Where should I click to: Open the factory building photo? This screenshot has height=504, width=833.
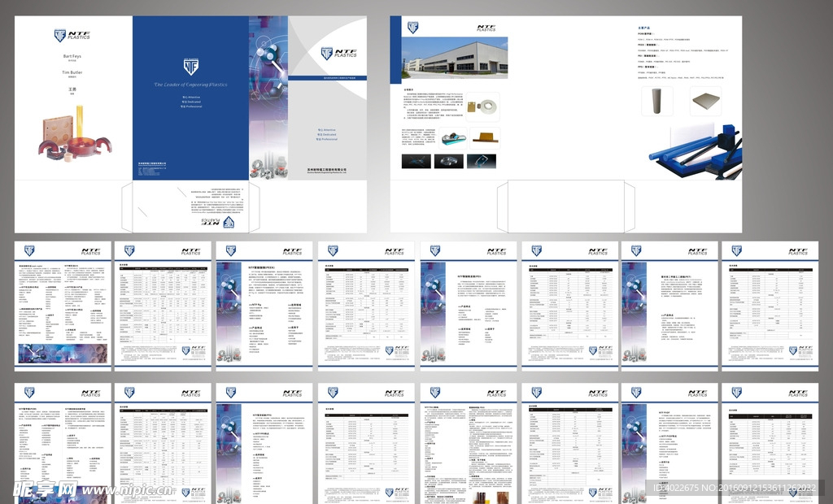click(x=456, y=56)
